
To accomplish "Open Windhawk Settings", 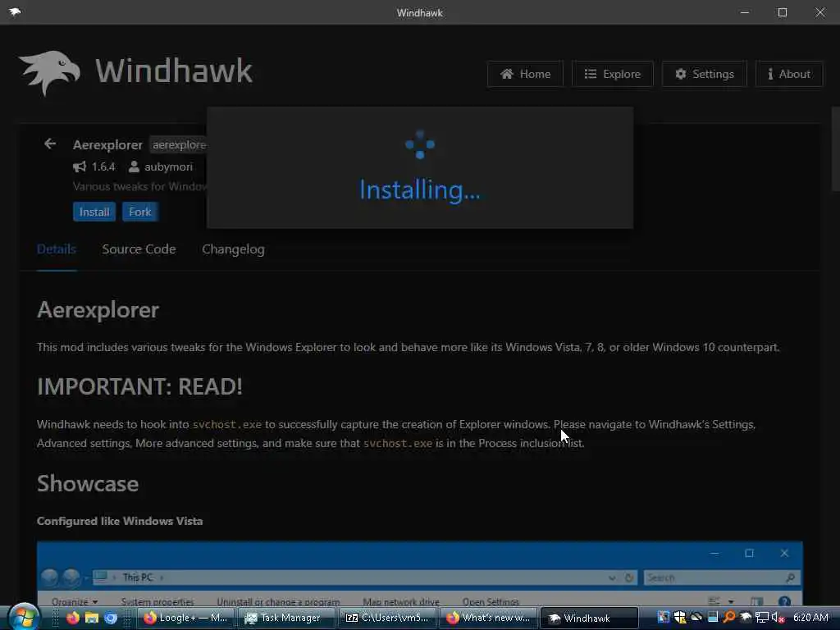I will pos(704,74).
